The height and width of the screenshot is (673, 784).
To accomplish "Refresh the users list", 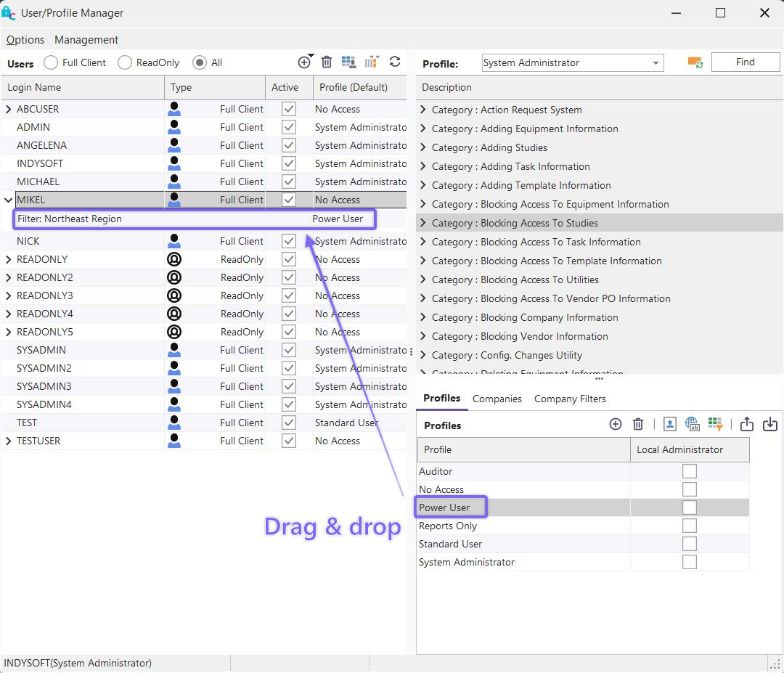I will 395,62.
